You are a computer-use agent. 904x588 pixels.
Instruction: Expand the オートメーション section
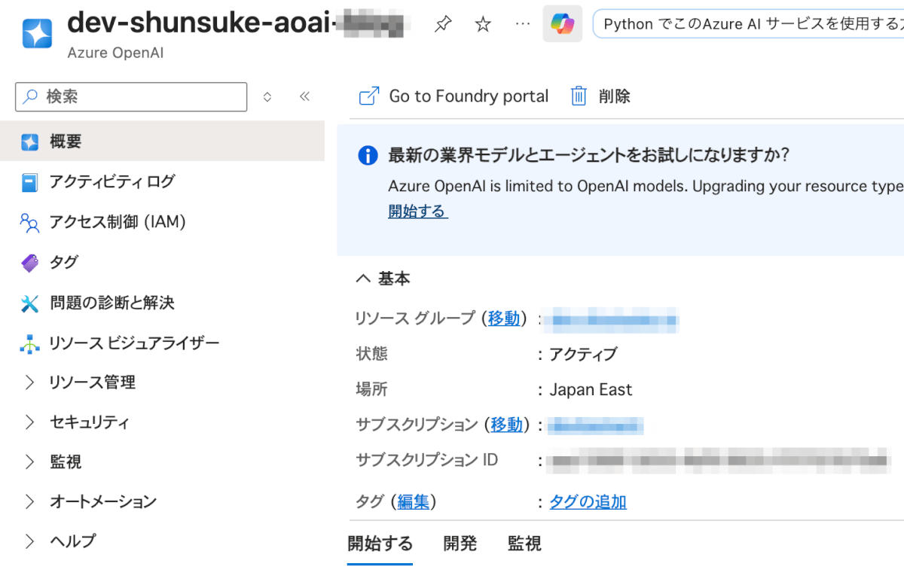[102, 501]
